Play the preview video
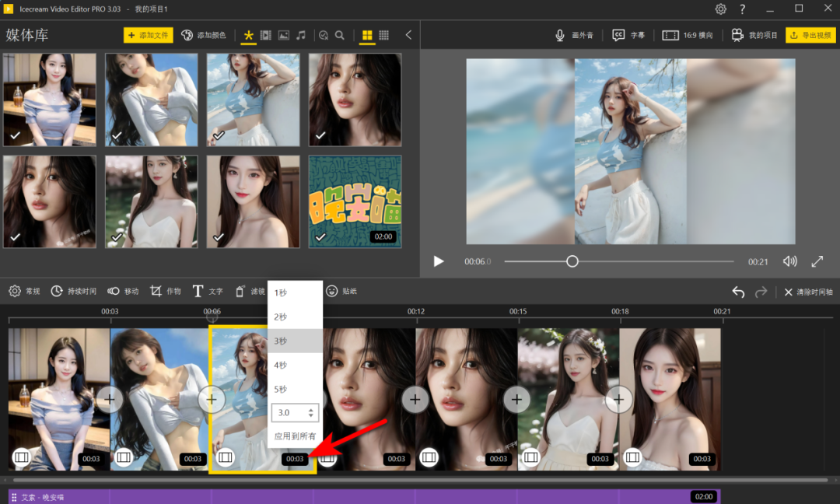This screenshot has width=840, height=504. pos(439,261)
